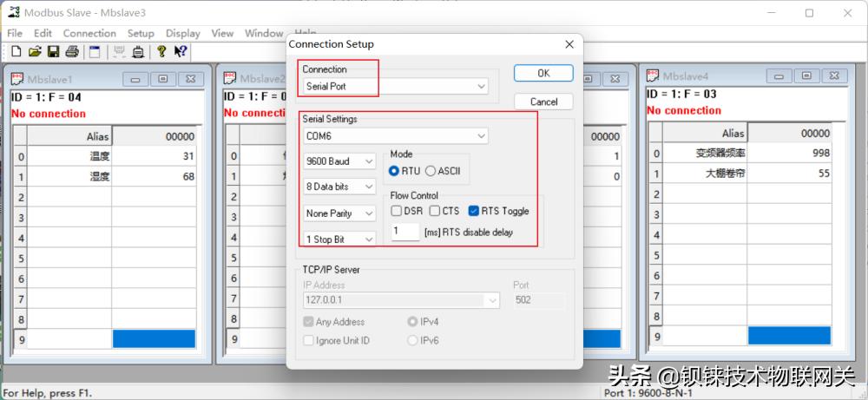Toggle the Any Address checkbox

(x=308, y=321)
